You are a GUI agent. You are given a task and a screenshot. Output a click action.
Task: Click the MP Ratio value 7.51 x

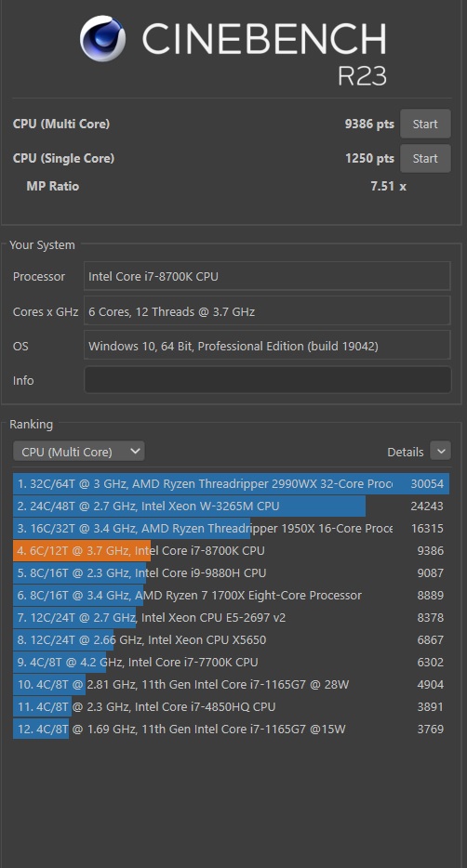388,186
